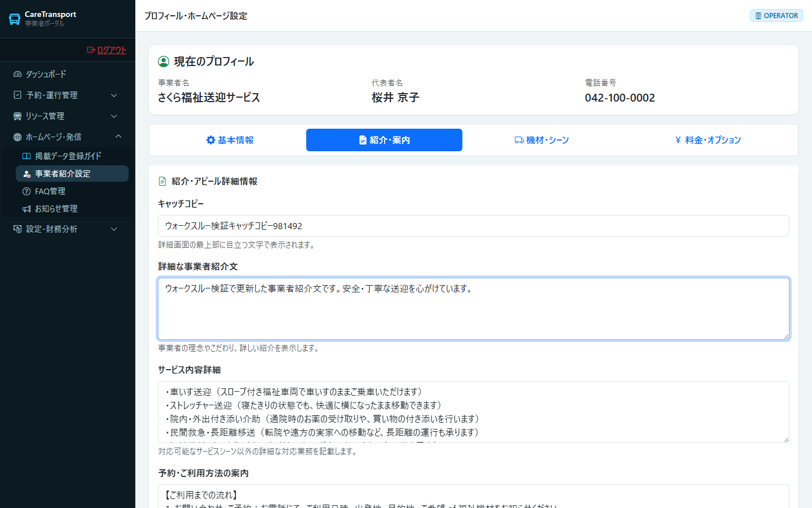Click the OPERATOR badge button

(x=776, y=16)
